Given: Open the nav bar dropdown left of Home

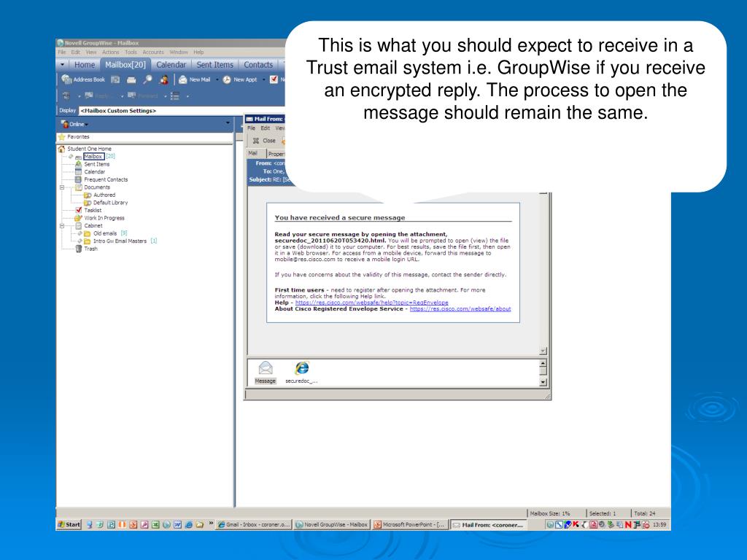Looking at the screenshot, I should (x=63, y=64).
